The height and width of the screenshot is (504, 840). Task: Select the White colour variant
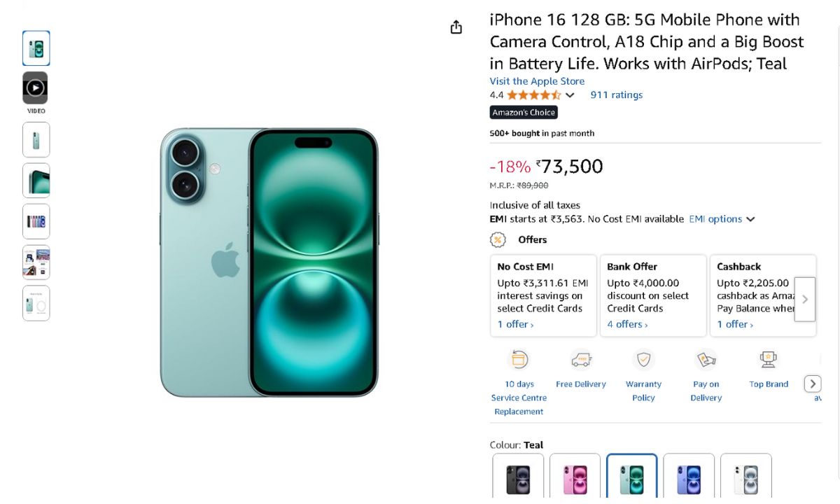click(745, 478)
